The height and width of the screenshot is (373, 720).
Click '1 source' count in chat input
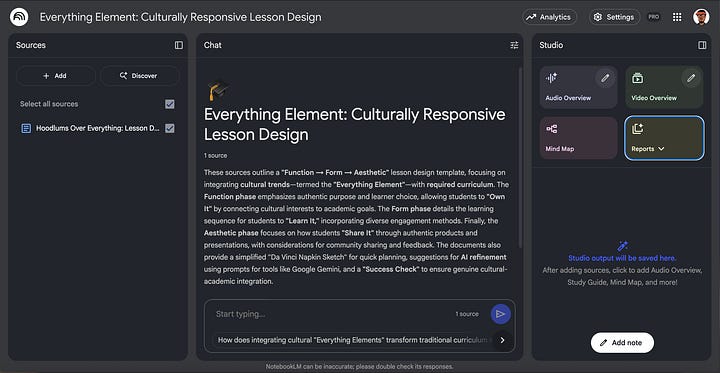coord(467,314)
